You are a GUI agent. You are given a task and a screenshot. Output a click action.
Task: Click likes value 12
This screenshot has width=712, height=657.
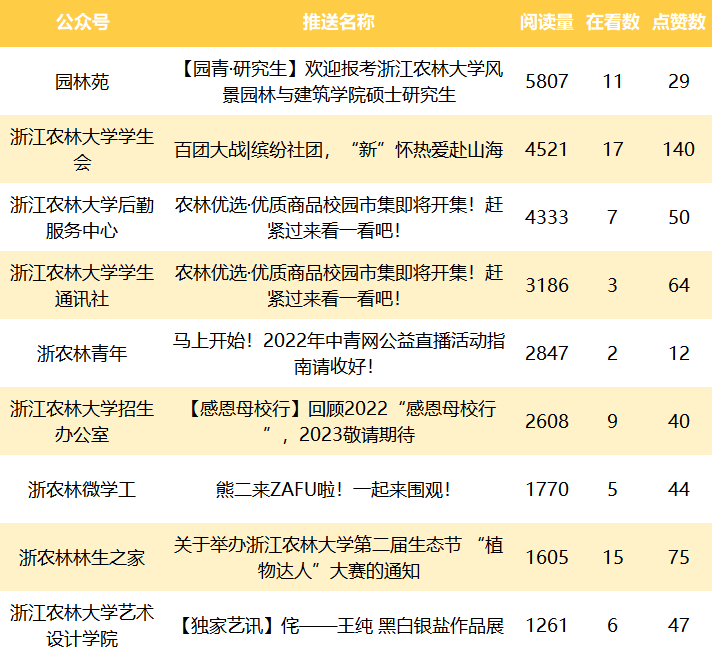click(x=679, y=354)
